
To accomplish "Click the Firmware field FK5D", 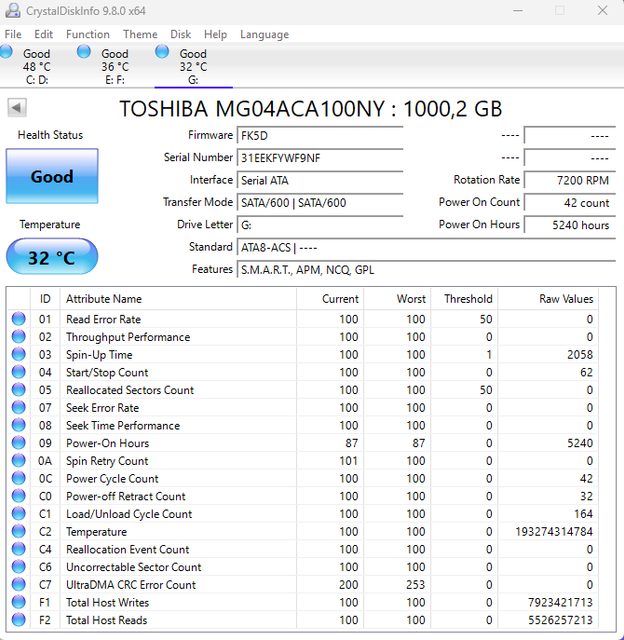I will tap(320, 136).
